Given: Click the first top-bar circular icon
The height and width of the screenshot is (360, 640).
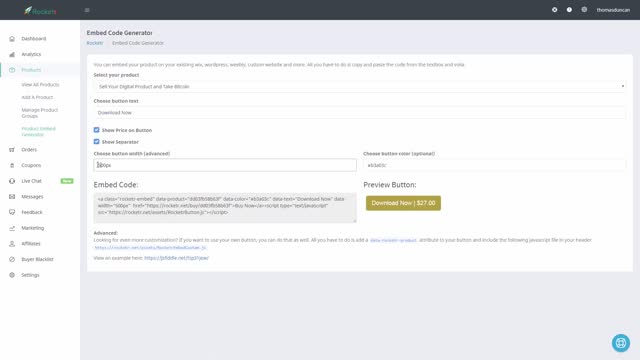Looking at the screenshot, I should [x=554, y=10].
